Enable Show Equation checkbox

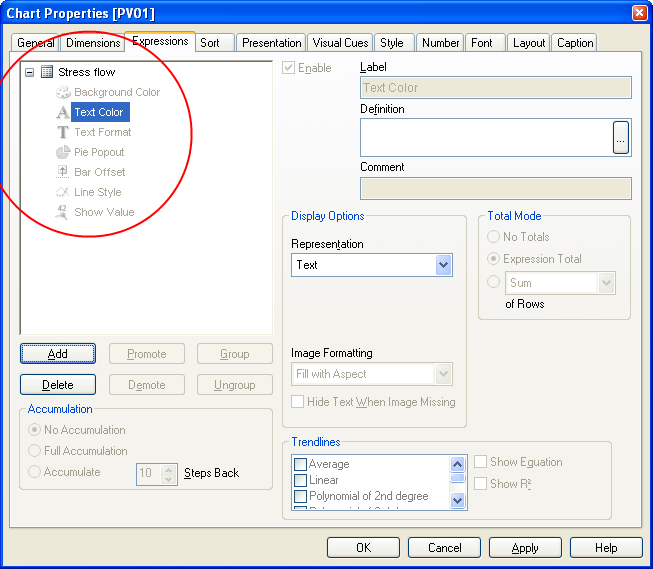(x=481, y=462)
